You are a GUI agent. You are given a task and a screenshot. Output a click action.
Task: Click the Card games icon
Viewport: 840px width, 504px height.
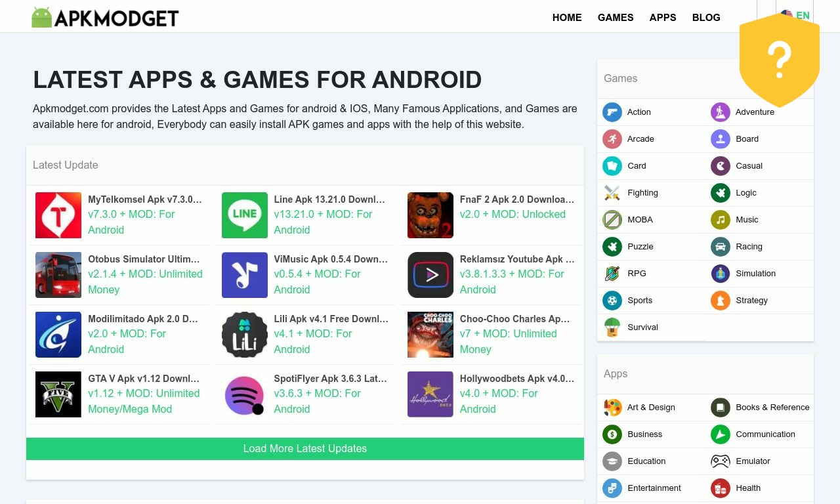pyautogui.click(x=612, y=166)
